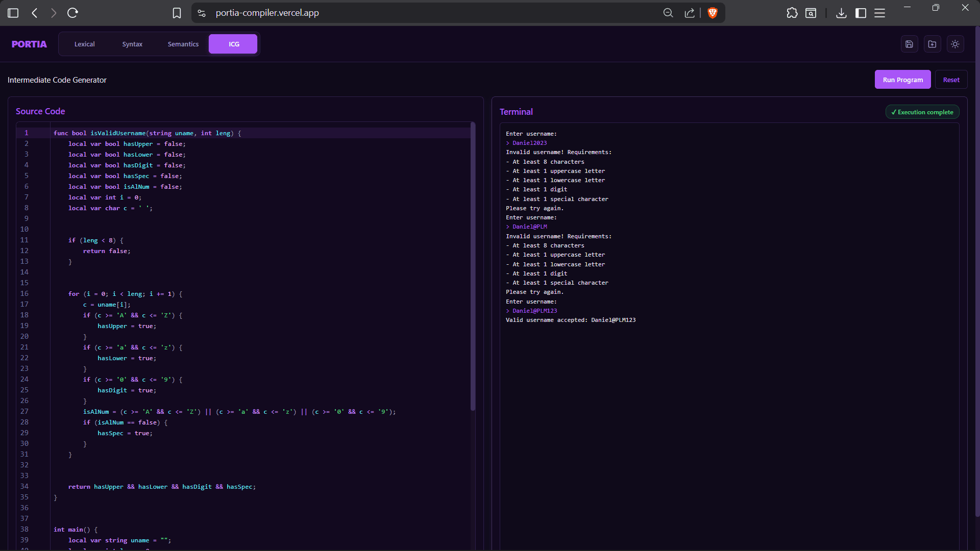Open the browser extensions puzzle icon
The height and width of the screenshot is (551, 980).
pos(792,13)
